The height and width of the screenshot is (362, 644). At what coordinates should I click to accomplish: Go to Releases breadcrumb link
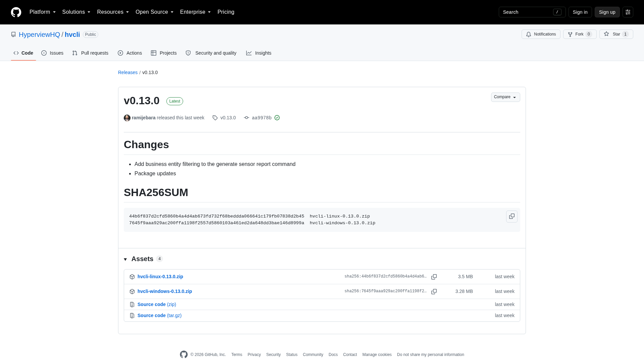click(128, 72)
